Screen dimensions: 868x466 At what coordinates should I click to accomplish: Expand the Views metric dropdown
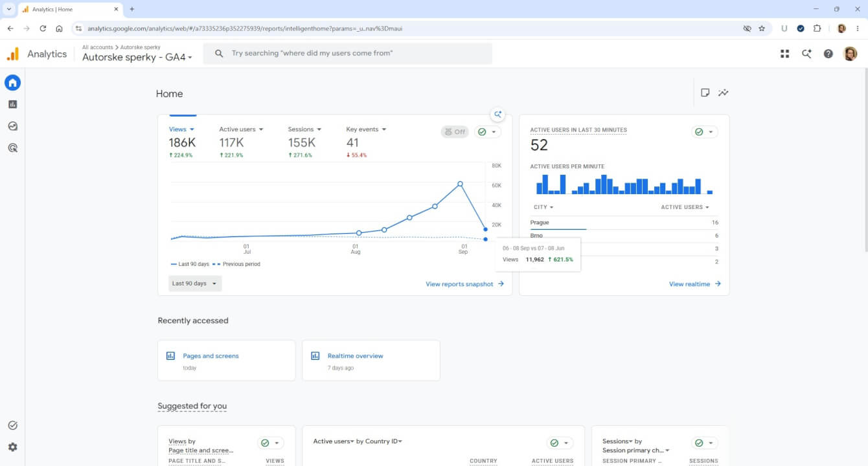pyautogui.click(x=182, y=129)
